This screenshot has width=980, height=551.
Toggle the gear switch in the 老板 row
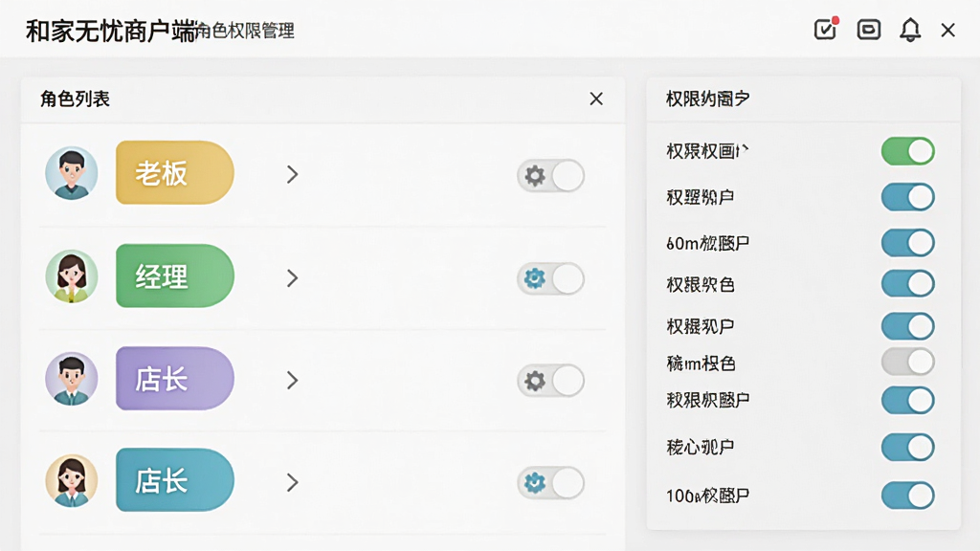coord(550,176)
